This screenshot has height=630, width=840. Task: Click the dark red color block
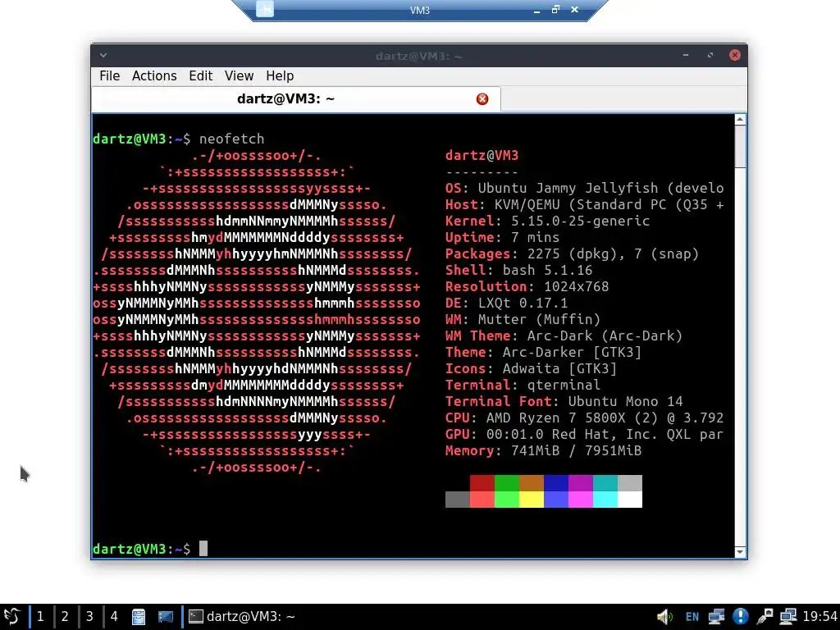pyautogui.click(x=482, y=482)
